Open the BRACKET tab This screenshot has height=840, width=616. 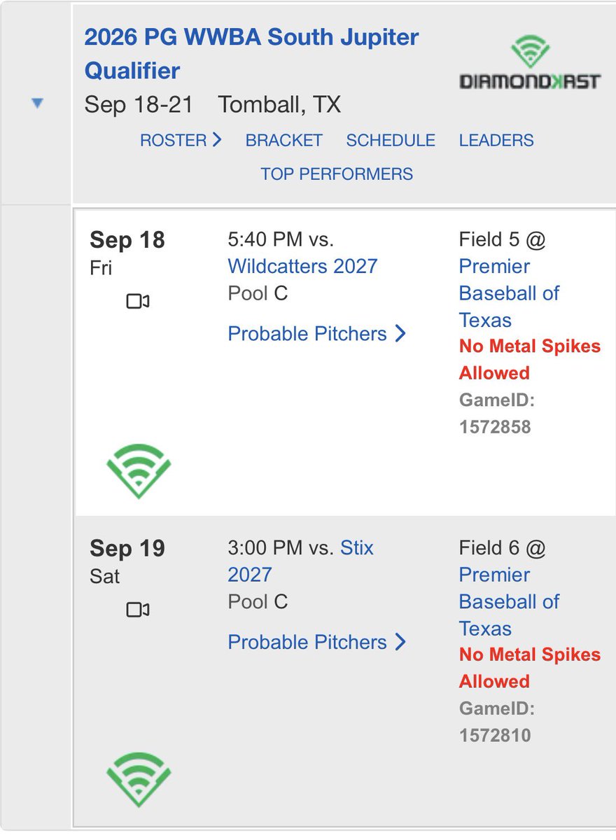click(283, 140)
